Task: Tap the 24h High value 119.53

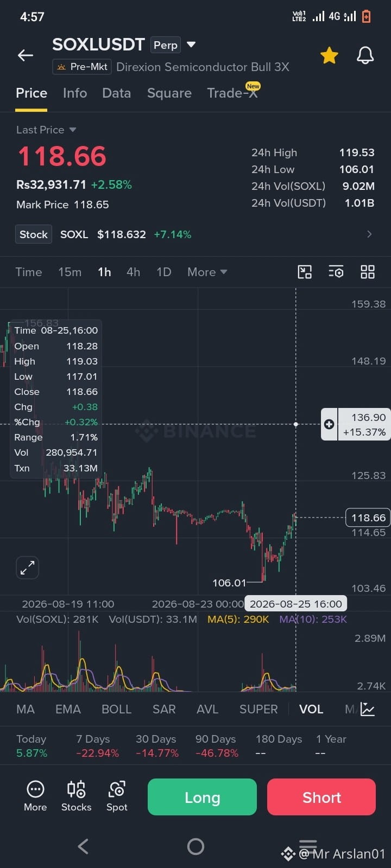Action: [357, 152]
